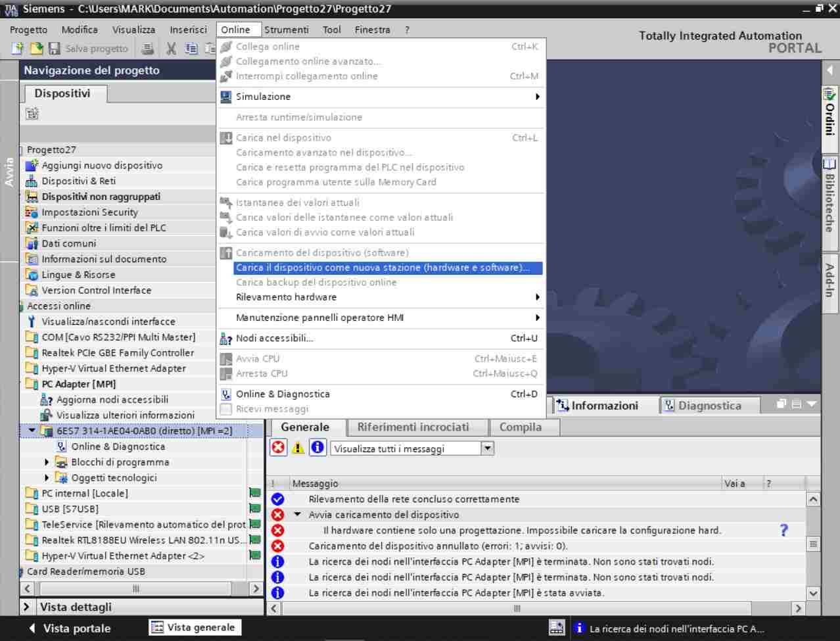Open the Simulazione submenu
This screenshot has width=840, height=641.
537,97
